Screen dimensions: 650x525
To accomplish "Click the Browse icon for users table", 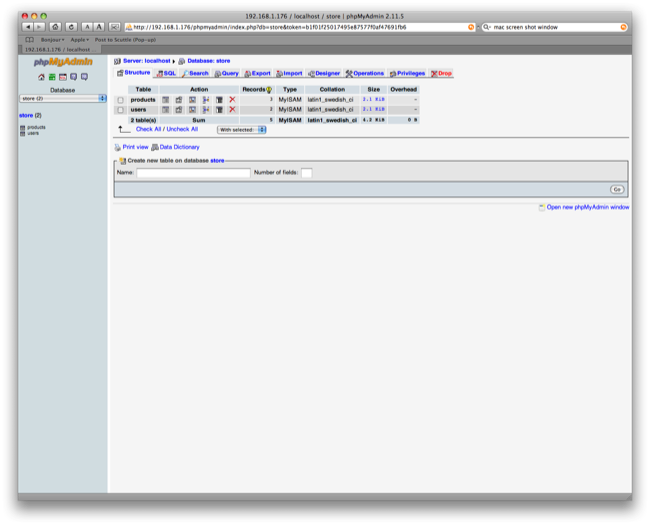I will click(165, 110).
